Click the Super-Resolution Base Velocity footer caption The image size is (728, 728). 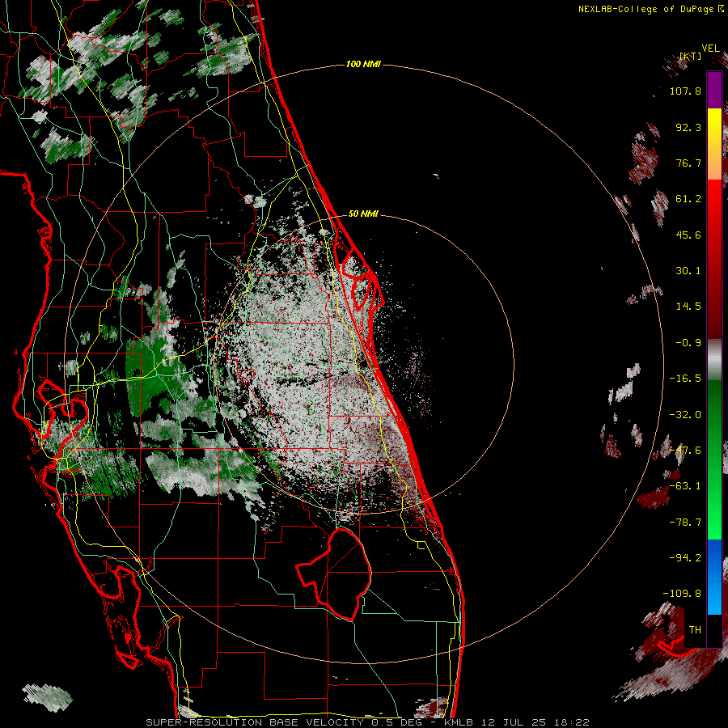coord(367,722)
